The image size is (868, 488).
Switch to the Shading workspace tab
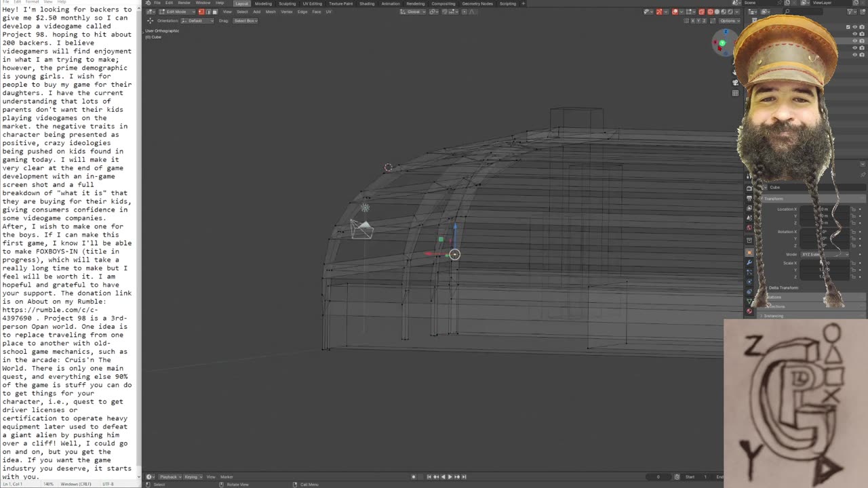click(x=367, y=3)
